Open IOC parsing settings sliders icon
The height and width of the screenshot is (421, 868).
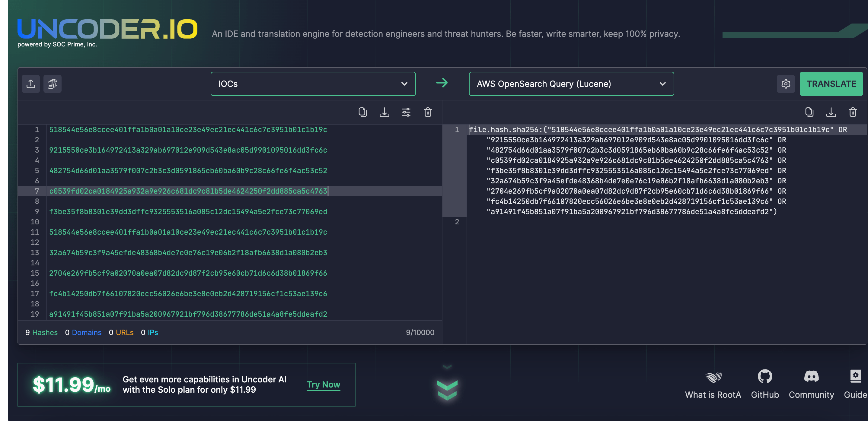pos(406,112)
